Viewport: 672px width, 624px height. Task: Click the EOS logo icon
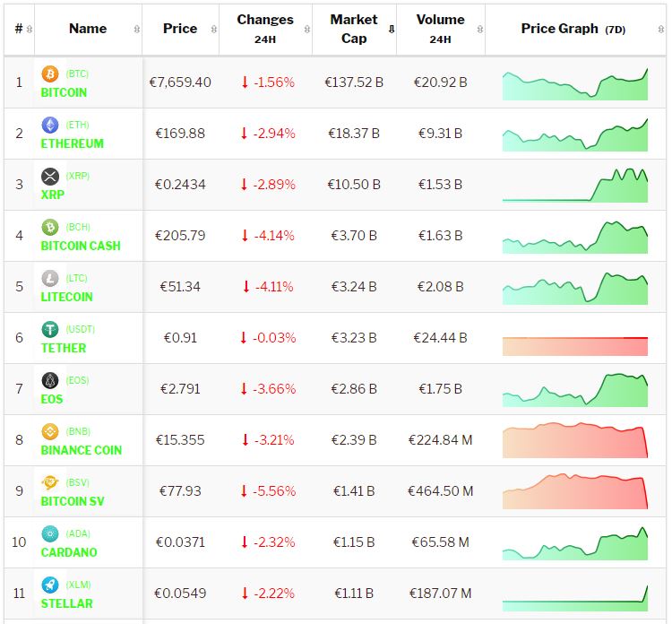[50, 380]
